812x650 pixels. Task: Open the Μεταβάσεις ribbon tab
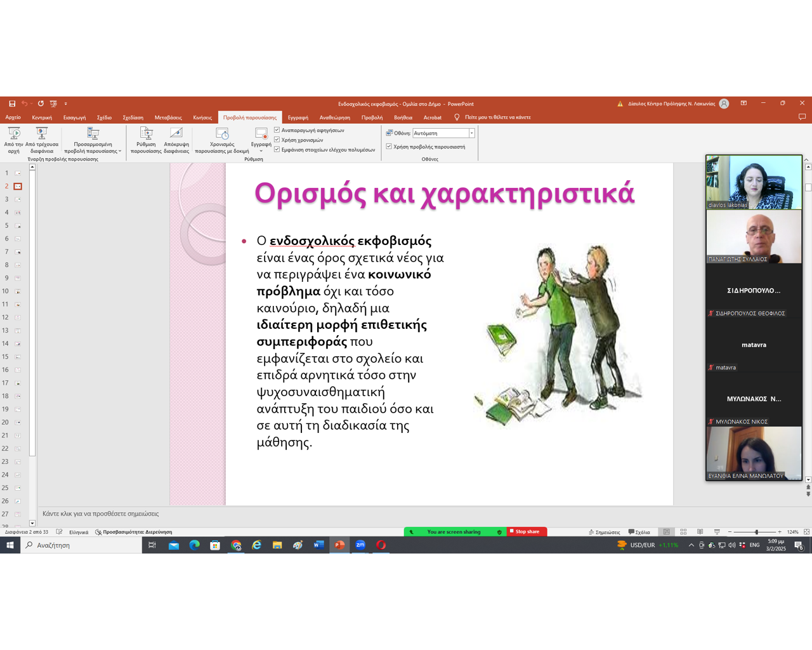(168, 117)
